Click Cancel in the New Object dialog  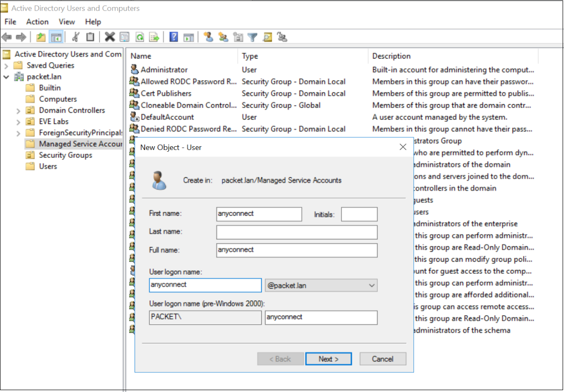tap(383, 359)
